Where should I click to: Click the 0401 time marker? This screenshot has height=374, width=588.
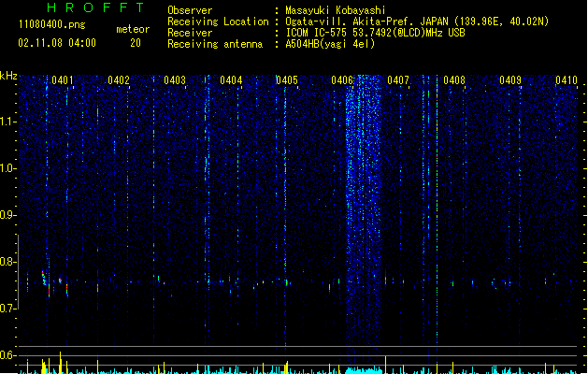pyautogui.click(x=63, y=80)
